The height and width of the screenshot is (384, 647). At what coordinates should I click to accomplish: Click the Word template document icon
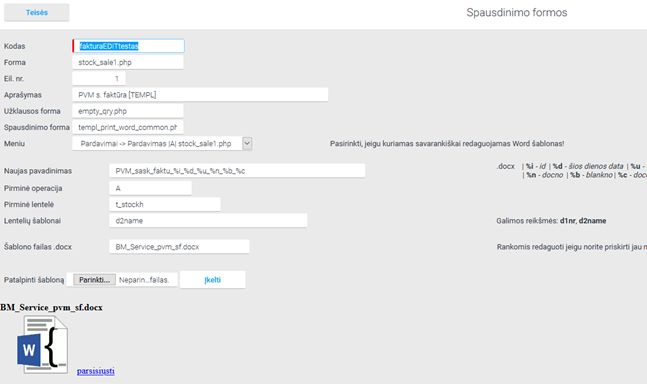(43, 344)
